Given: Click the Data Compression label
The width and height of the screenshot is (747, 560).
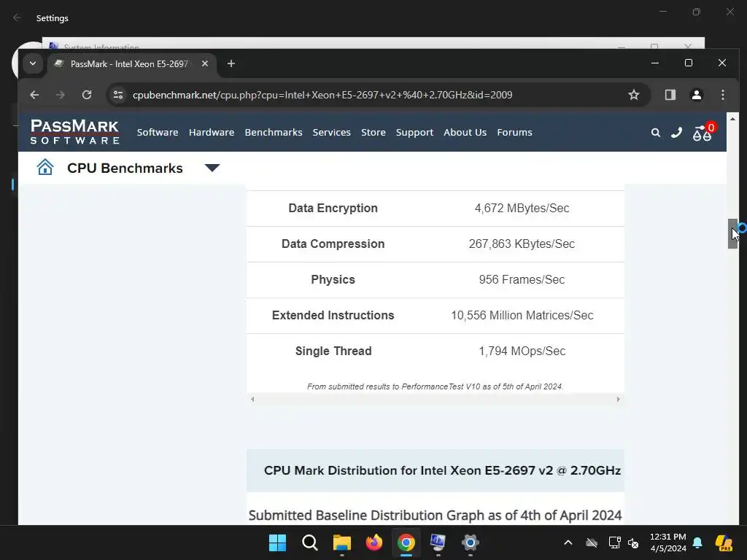Looking at the screenshot, I should [333, 244].
